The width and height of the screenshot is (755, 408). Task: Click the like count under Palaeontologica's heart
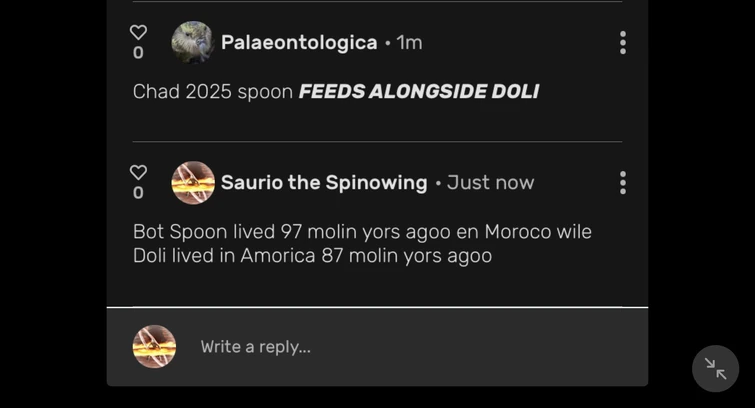[138, 53]
